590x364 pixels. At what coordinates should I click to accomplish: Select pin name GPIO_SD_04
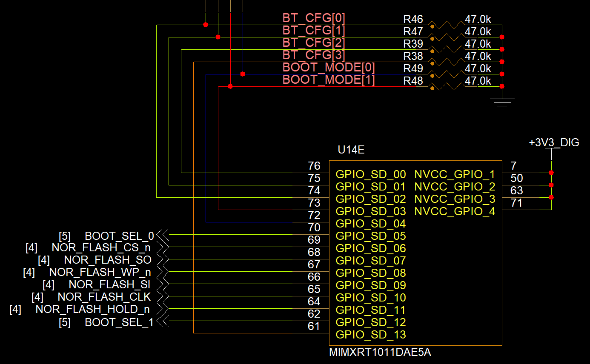[371, 224]
